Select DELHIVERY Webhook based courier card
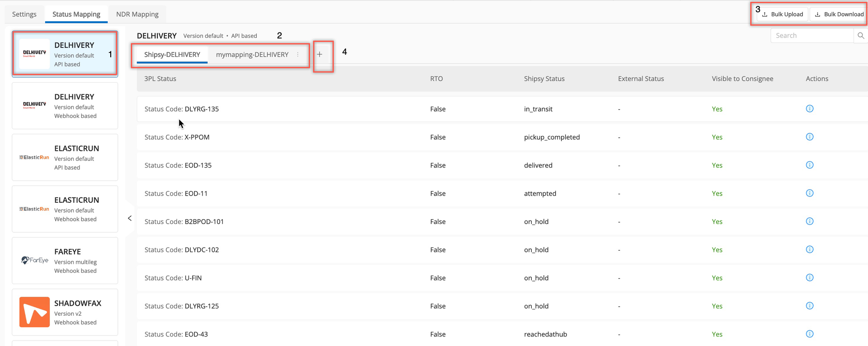This screenshot has height=346, width=868. [65, 106]
